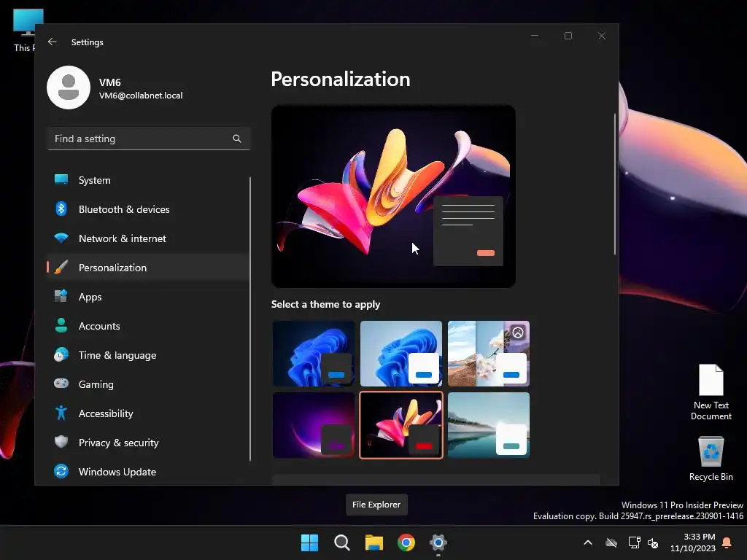
Task: Click the Time & language clock icon
Action: click(x=61, y=355)
